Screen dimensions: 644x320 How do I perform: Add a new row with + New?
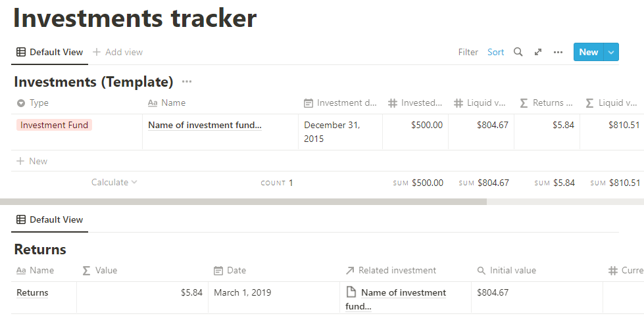(x=32, y=161)
